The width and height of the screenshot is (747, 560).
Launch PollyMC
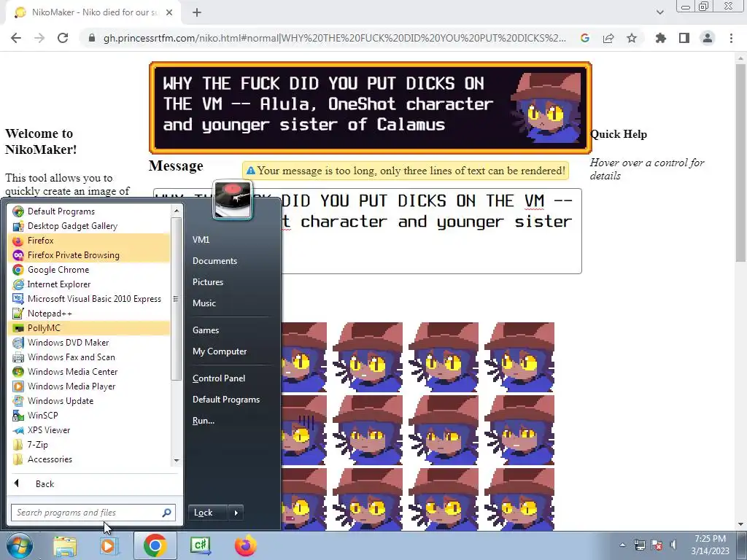coord(88,328)
